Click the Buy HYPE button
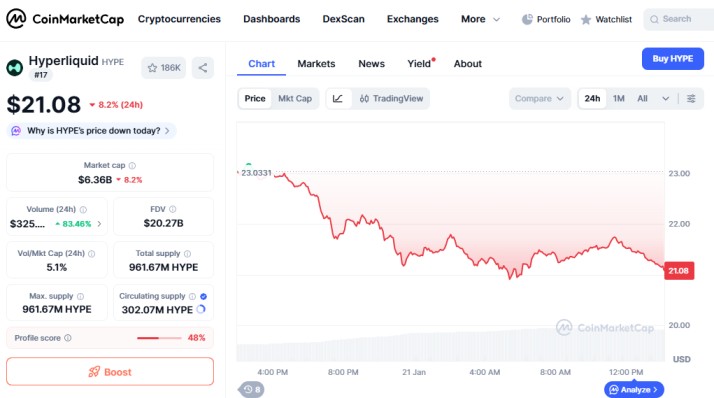714x398 pixels. (673, 59)
